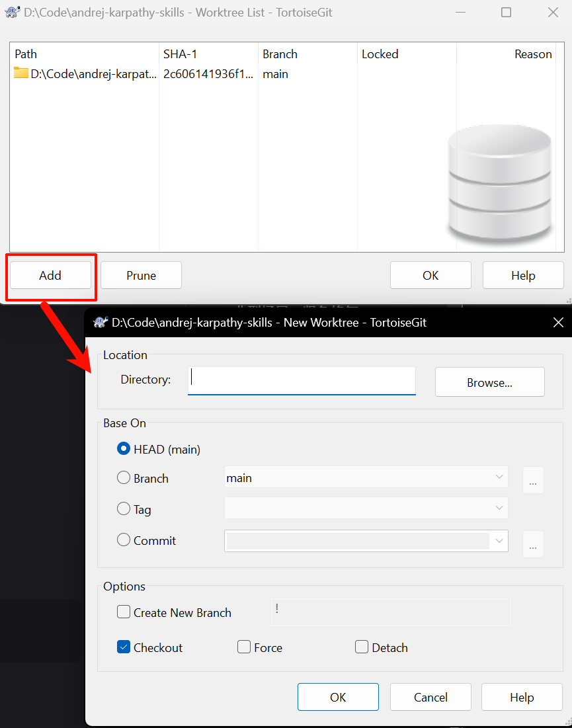The image size is (572, 728).
Task: Minimize the Worktree List window
Action: pyautogui.click(x=460, y=12)
